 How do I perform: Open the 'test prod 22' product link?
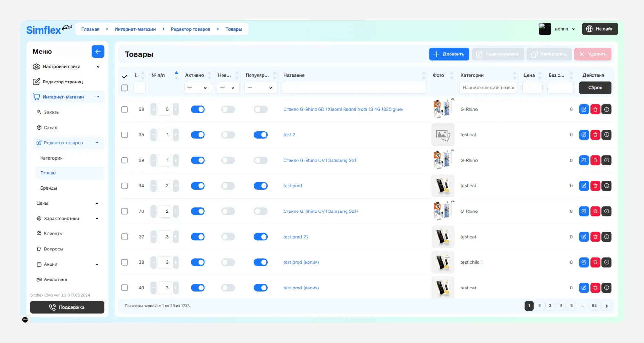[296, 237]
